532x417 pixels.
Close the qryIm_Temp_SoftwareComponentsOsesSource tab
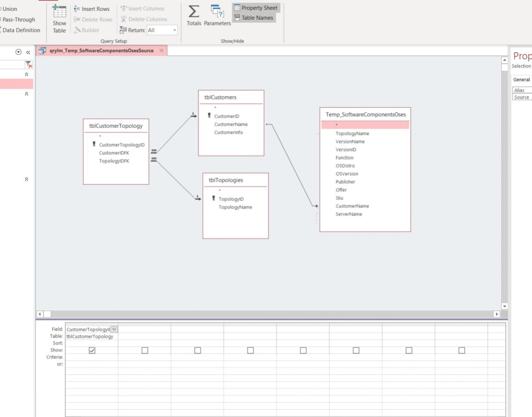pos(162,50)
